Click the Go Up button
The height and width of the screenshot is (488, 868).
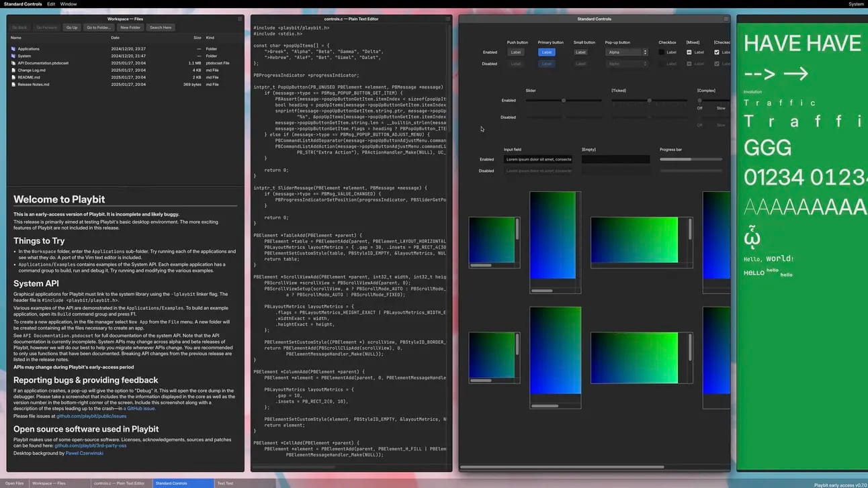[x=72, y=28]
